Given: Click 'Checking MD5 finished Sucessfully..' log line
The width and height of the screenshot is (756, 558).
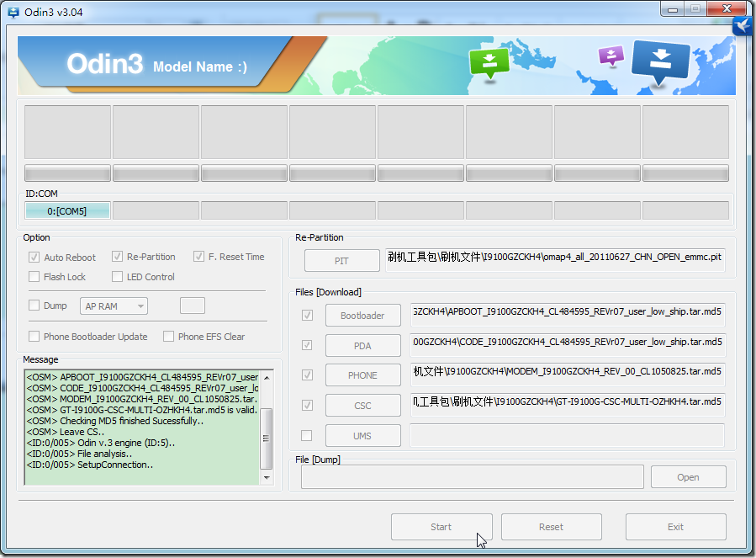Looking at the screenshot, I should click(115, 421).
